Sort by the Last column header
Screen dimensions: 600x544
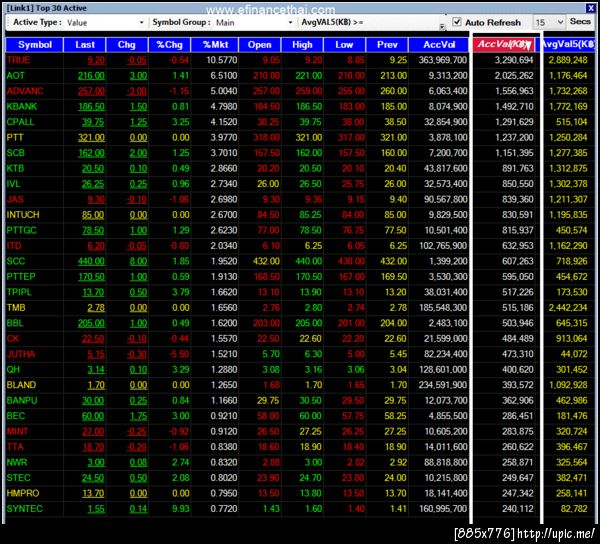[85, 45]
